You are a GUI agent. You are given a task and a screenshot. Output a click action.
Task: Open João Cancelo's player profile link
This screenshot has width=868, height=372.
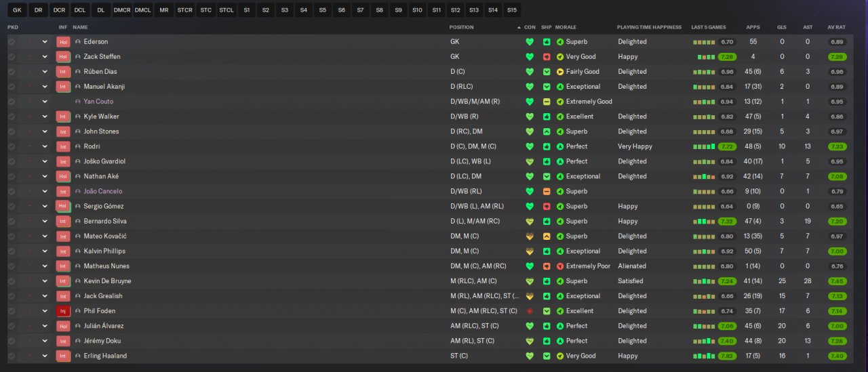[x=103, y=191]
